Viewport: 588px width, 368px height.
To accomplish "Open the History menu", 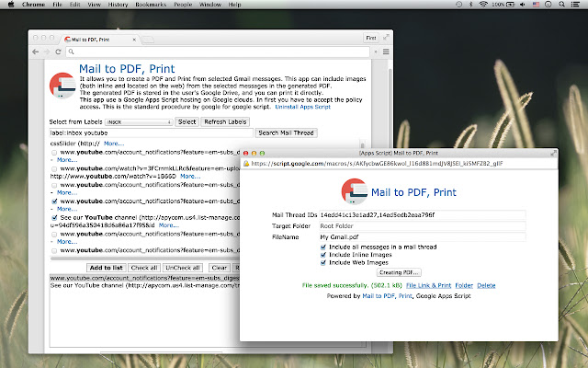I will tap(119, 5).
